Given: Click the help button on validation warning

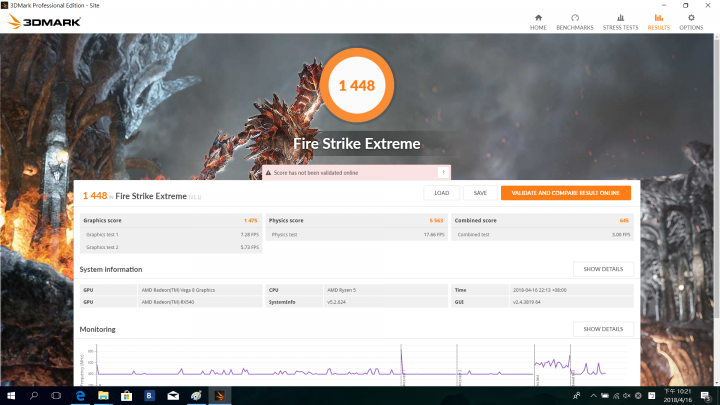Looking at the screenshot, I should click(443, 173).
